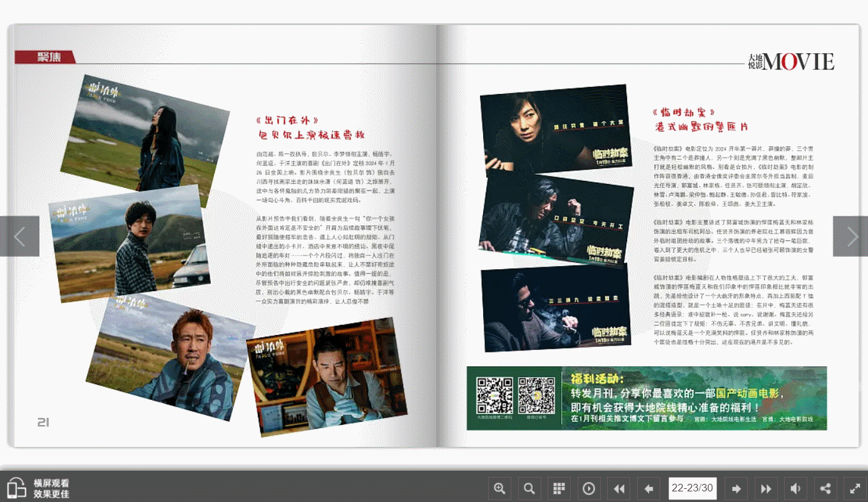This screenshot has height=502, width=868.
Task: Open the search tool in the toolbar
Action: click(x=529, y=488)
